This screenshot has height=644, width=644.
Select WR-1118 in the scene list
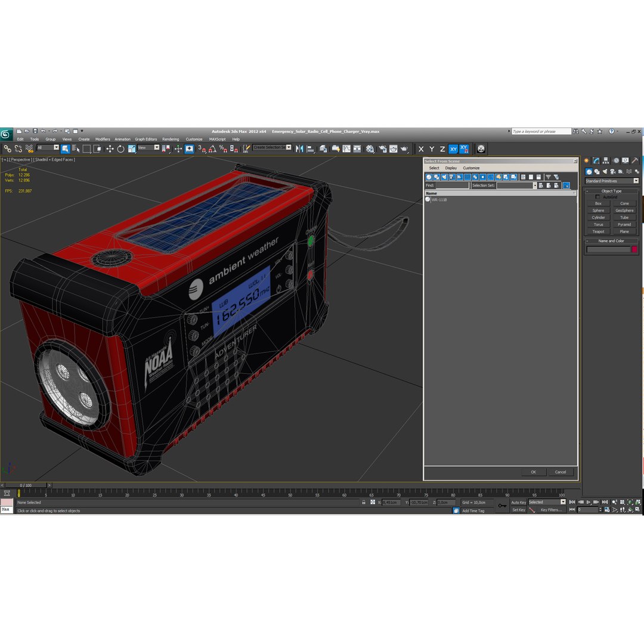(x=439, y=200)
